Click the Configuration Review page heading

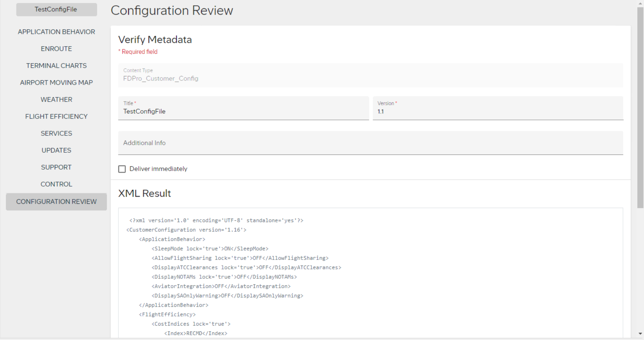coord(172,11)
